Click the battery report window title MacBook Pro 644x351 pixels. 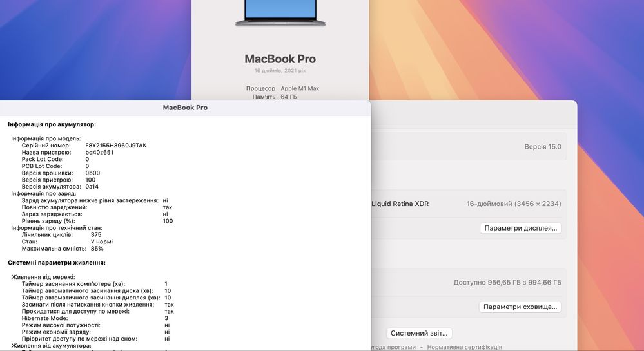(x=185, y=108)
